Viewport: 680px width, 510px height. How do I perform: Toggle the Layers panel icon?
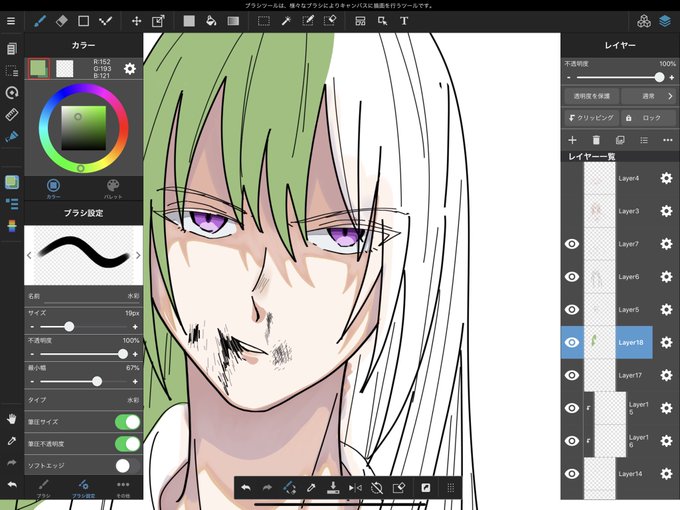click(x=665, y=21)
